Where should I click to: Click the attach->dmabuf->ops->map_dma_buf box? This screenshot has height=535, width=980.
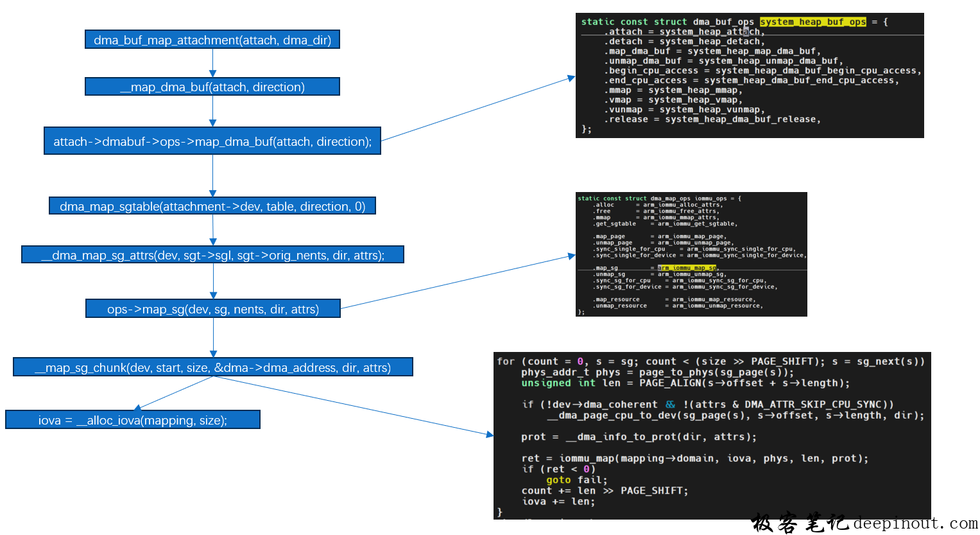click(x=212, y=141)
